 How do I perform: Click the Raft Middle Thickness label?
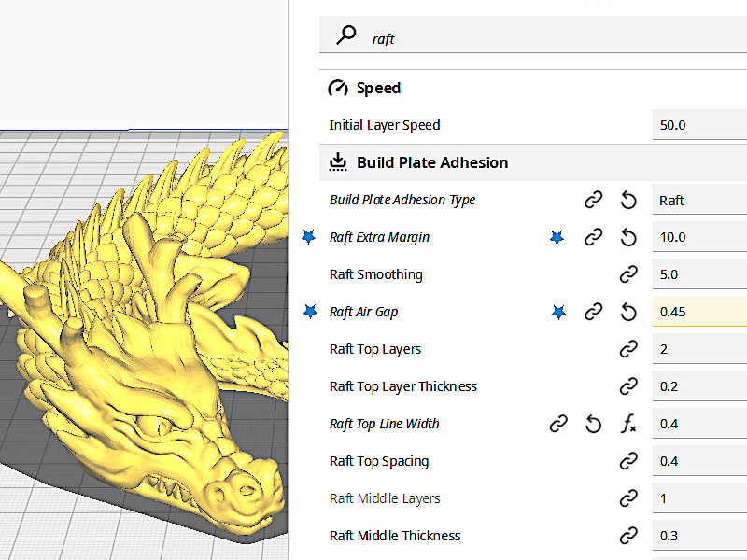click(395, 536)
